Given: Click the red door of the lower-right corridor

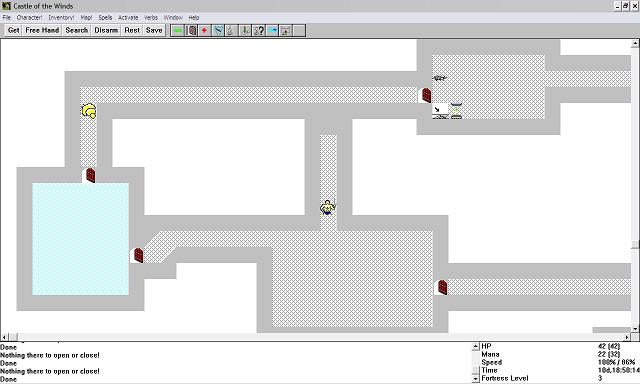Looking at the screenshot, I should (x=442, y=287).
